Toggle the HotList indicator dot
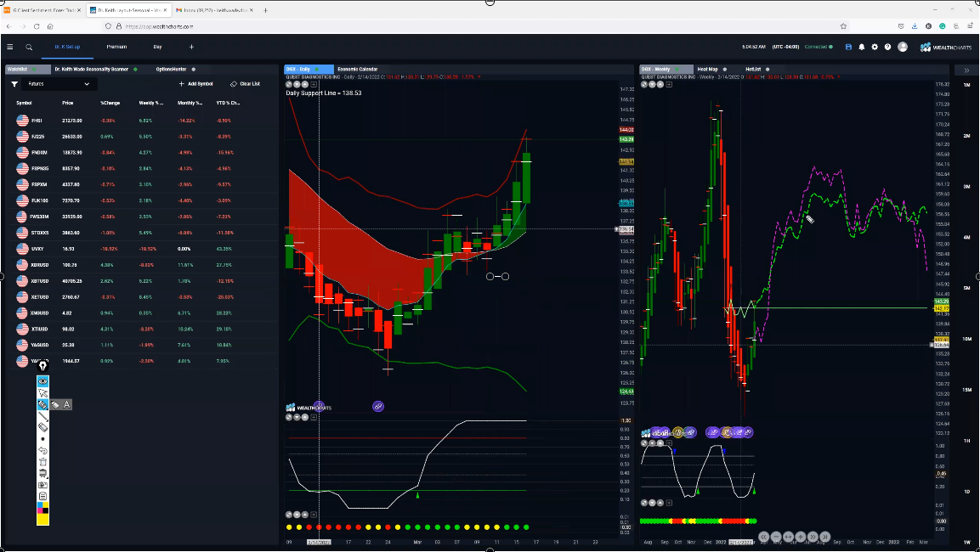 pyautogui.click(x=767, y=70)
